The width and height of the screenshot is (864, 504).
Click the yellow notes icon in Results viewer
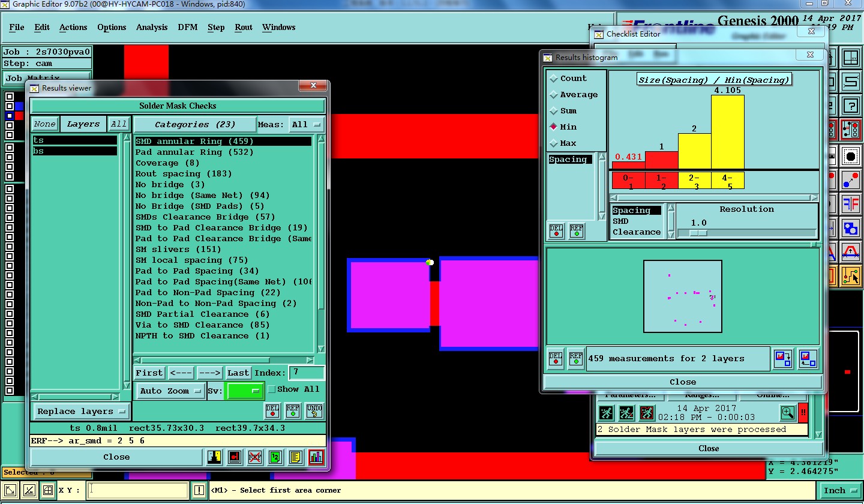pyautogui.click(x=295, y=457)
